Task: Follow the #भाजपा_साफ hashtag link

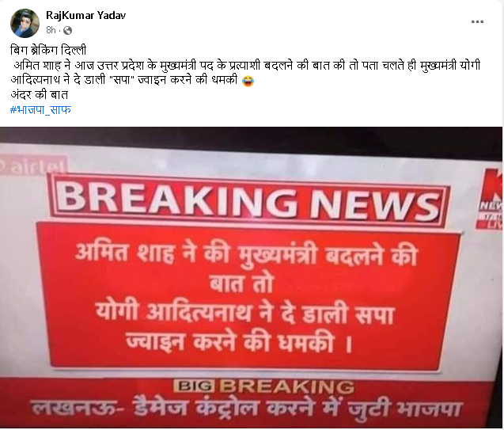Action: pyautogui.click(x=40, y=110)
